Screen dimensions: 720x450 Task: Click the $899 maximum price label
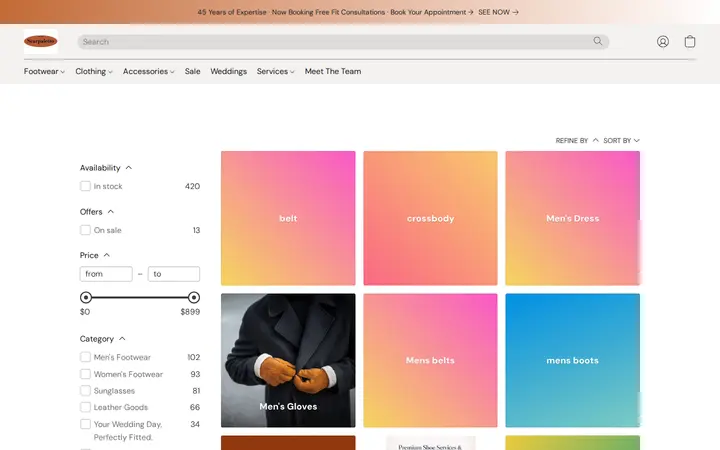190,312
